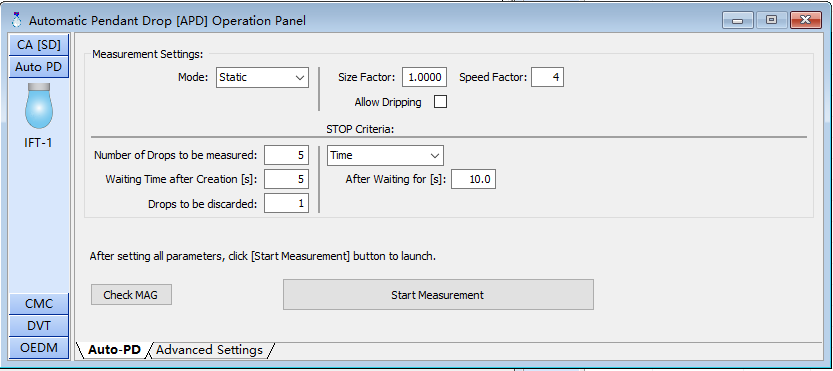833x371 pixels.
Task: Open the OEDM sidebar section
Action: coord(39,348)
